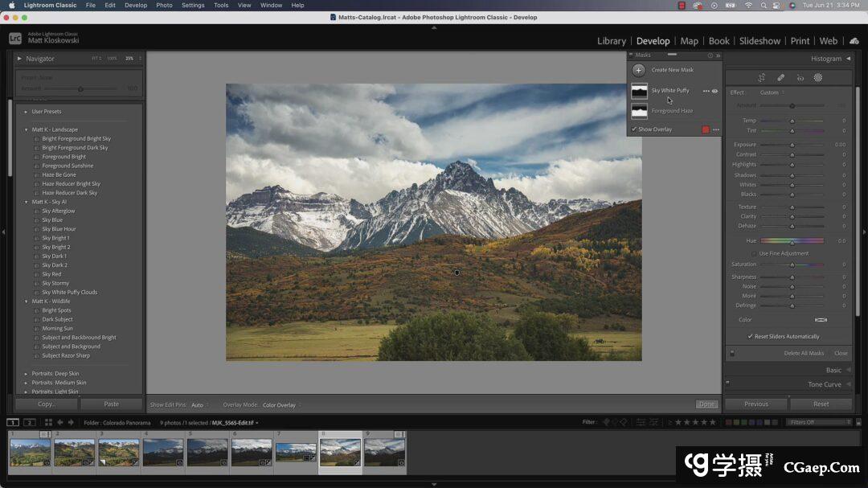Screen dimensions: 868x488
Task: Enable the Use Fine Adjustment checkbox
Action: tap(754, 253)
